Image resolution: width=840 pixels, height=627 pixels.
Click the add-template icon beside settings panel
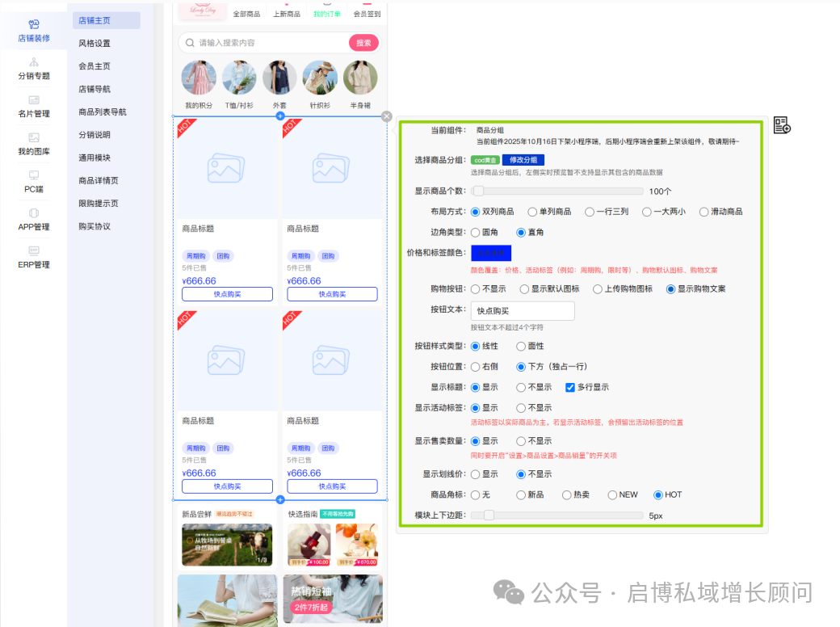click(781, 124)
